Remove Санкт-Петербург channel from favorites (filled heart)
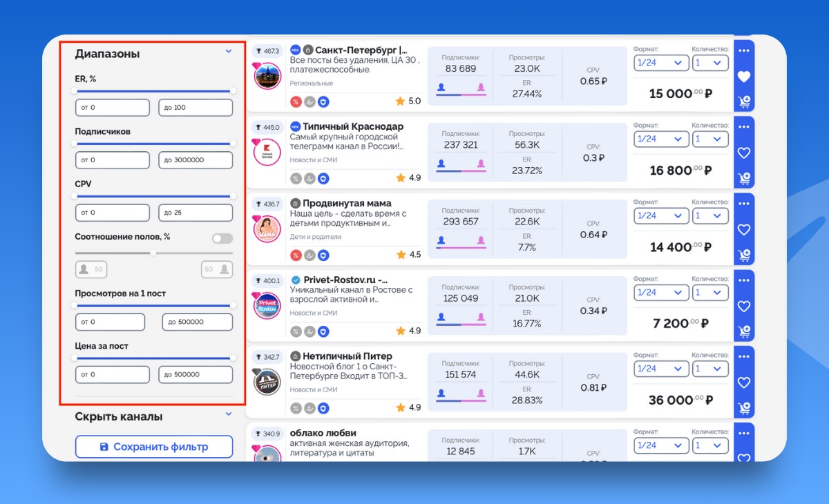Viewport: 829px width, 504px height. 743,77
